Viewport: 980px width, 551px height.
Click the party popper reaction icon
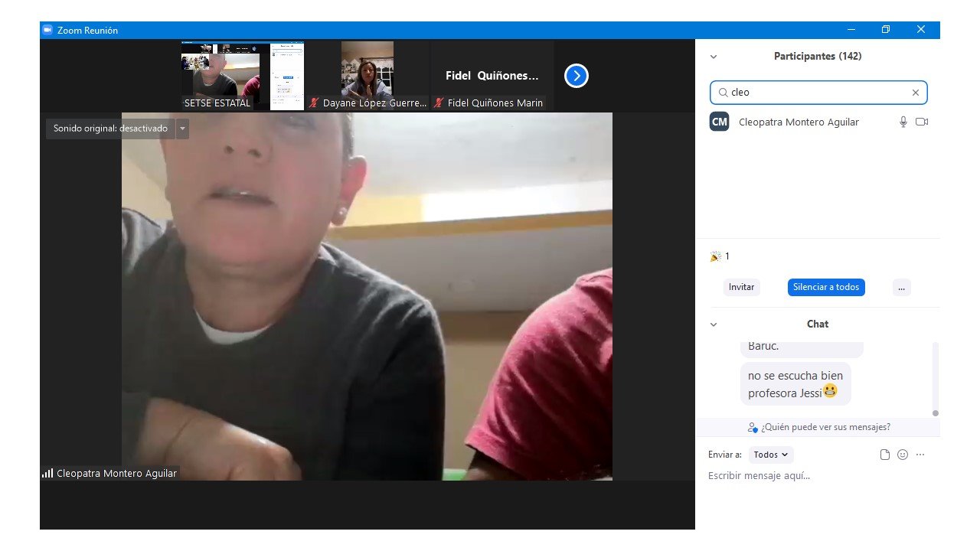point(715,256)
